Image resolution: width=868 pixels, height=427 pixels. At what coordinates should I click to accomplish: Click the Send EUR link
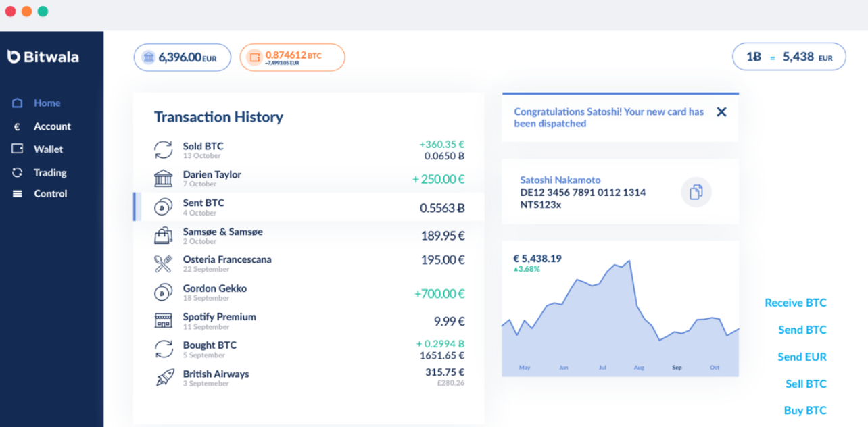(x=802, y=357)
